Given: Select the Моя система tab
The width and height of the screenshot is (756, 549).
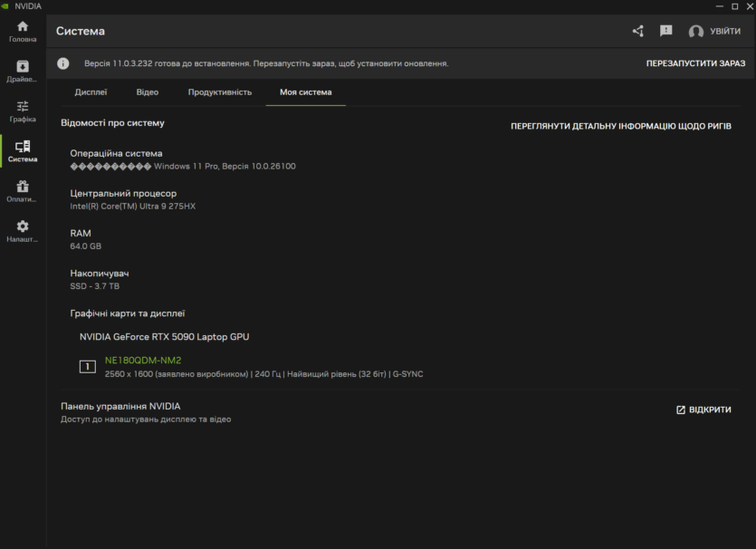Looking at the screenshot, I should pyautogui.click(x=306, y=92).
